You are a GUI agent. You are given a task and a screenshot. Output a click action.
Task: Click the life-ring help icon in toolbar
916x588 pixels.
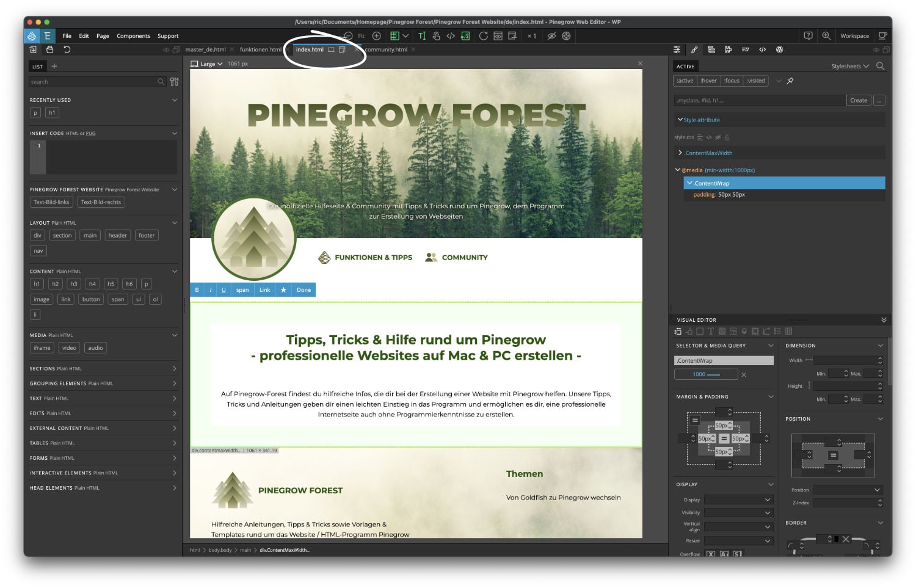point(566,36)
